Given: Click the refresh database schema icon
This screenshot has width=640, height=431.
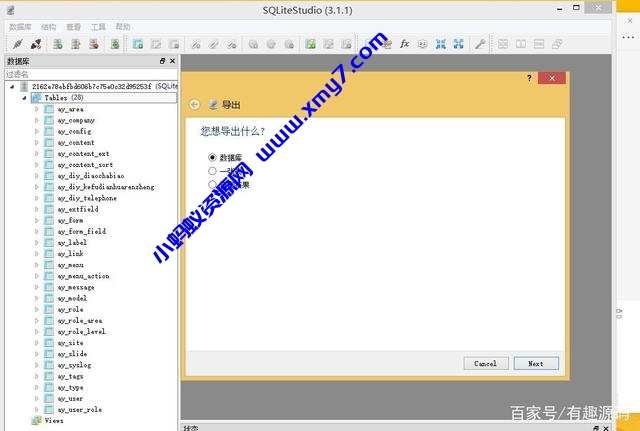Looking at the screenshot, I should (116, 44).
